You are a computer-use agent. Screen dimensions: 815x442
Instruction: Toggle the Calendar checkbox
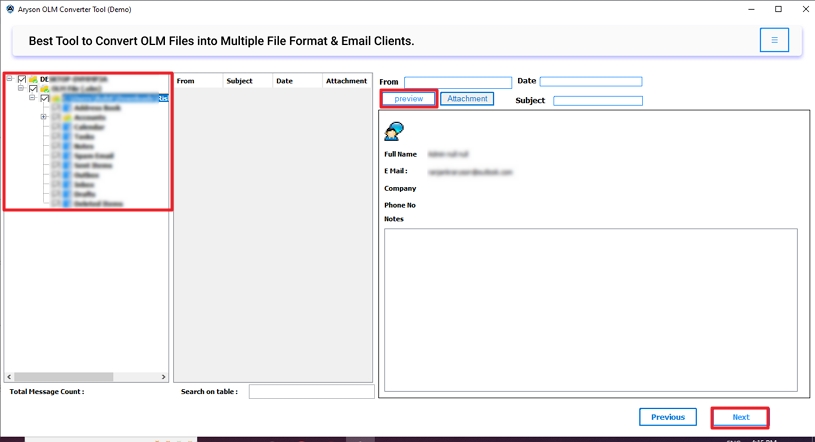click(56, 127)
